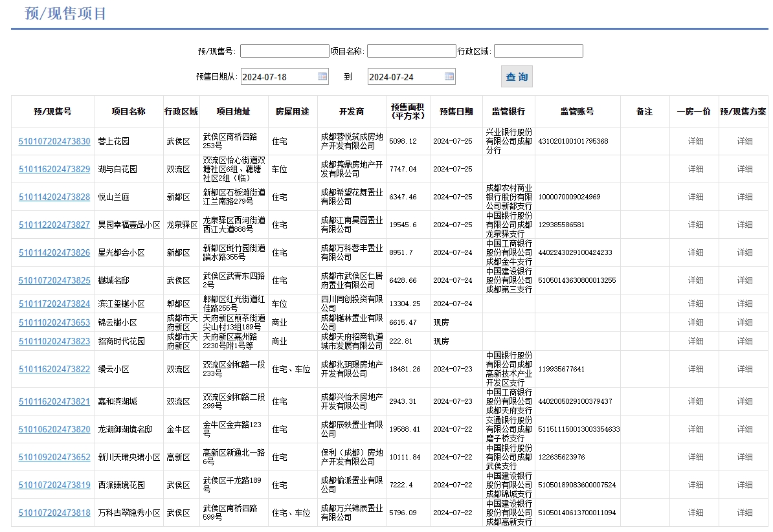Screen dimensions: 773x532
Task: View 预/现售方案 details for 悦山兰庭
Action: click(745, 197)
